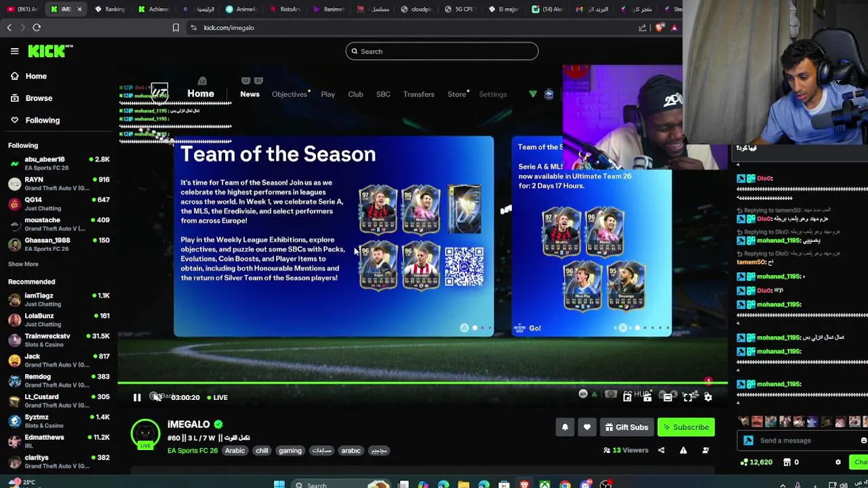The height and width of the screenshot is (488, 868).
Task: Open RAYN channel in sidebar
Action: click(x=58, y=184)
